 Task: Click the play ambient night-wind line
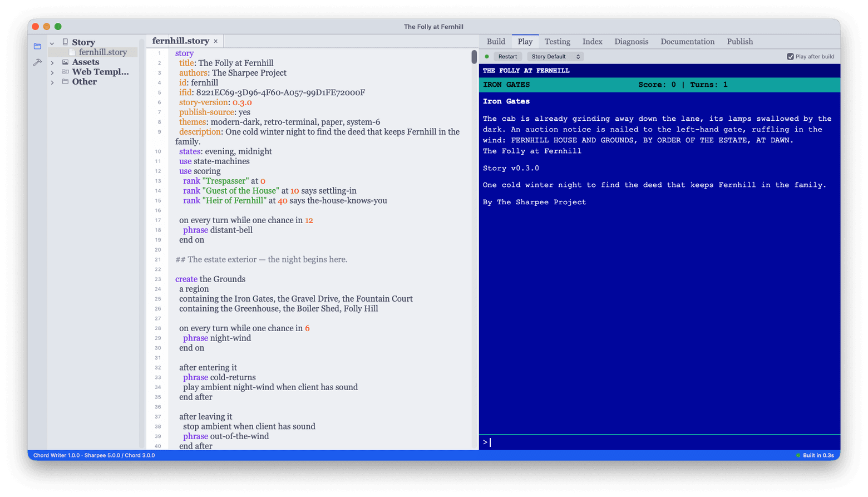270,387
